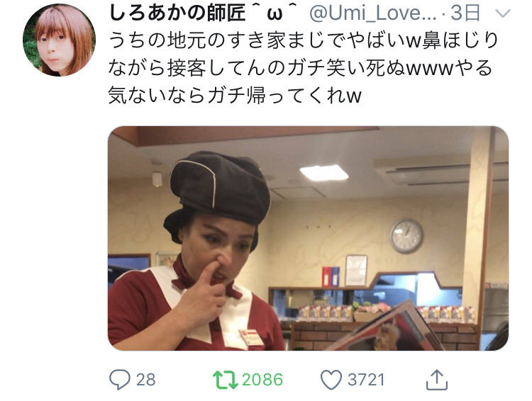Click the like count 3721

[366, 380]
